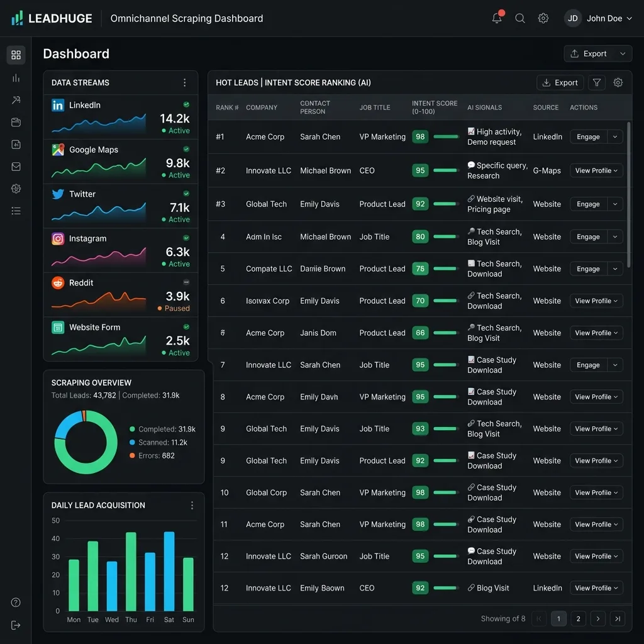The width and height of the screenshot is (644, 644).
Task: Toggle the Instagram stream status check
Action: coord(186,238)
